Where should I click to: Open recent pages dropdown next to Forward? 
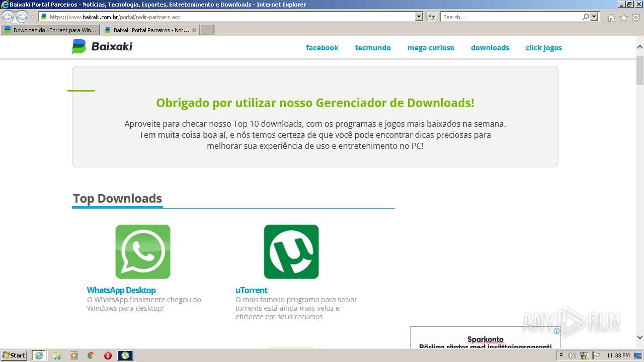coord(33,17)
